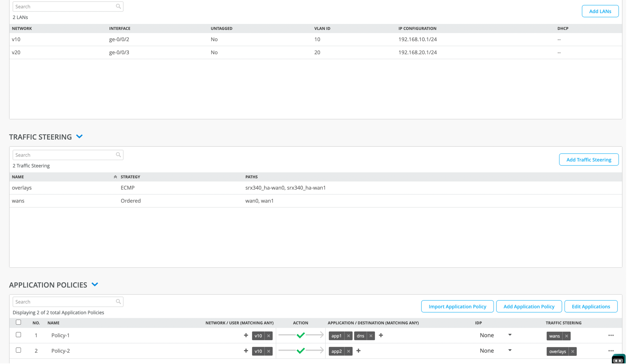The height and width of the screenshot is (364, 627).
Task: Open the three-dots menu for Policy-1
Action: [x=611, y=335]
